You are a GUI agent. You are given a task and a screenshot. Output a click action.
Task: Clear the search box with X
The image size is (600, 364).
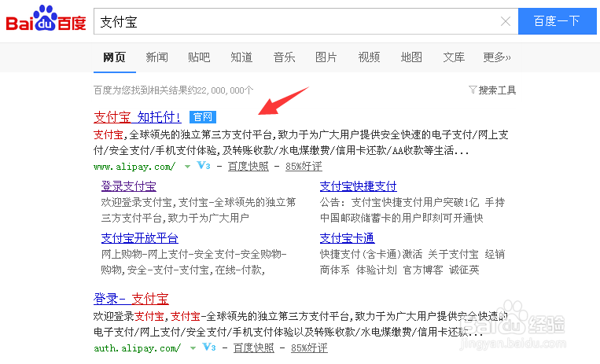[x=506, y=21]
